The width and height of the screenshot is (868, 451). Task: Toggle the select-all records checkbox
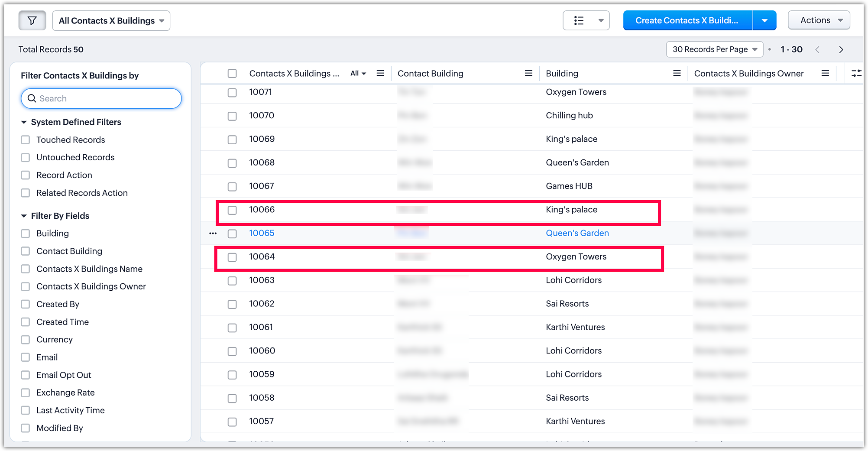pos(232,73)
